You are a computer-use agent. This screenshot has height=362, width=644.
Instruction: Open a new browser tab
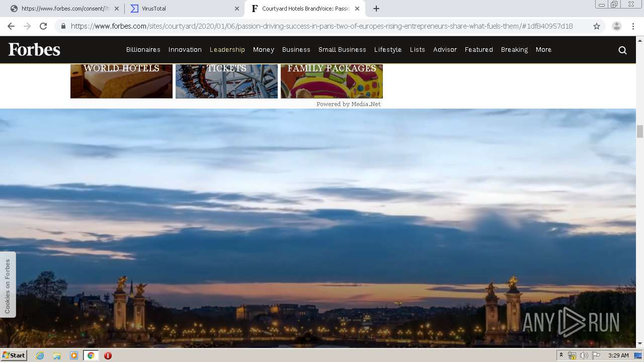376,9
